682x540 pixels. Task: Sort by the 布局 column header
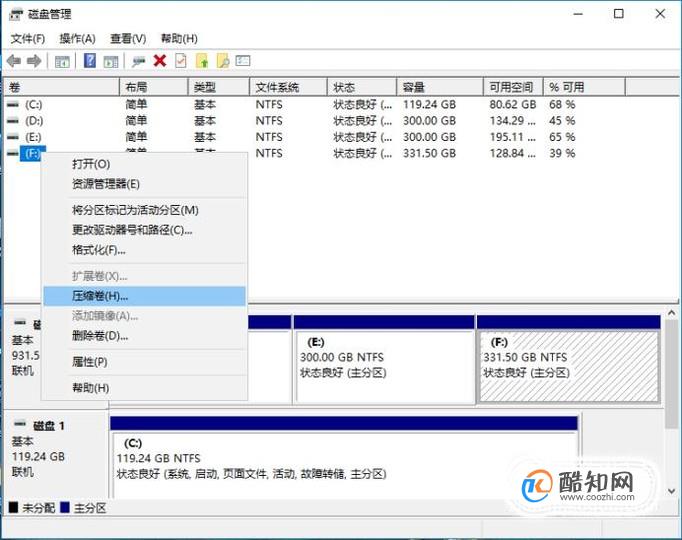(154, 87)
